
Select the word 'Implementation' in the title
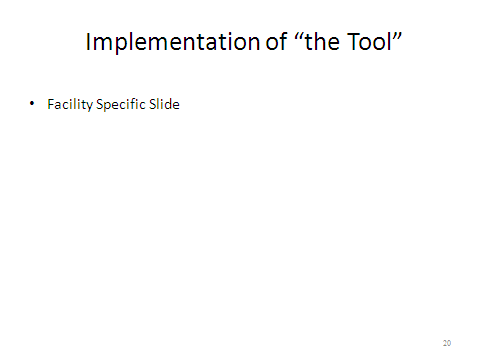(173, 42)
